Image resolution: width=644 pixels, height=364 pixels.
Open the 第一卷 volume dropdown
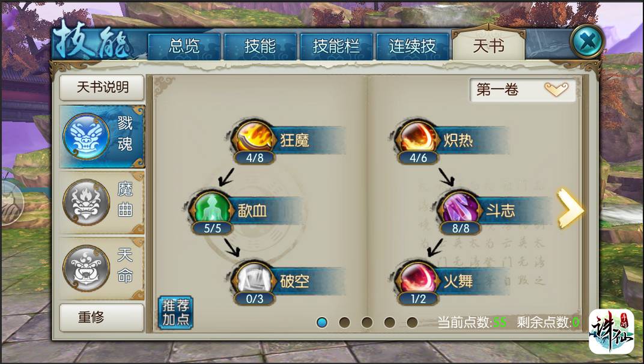pos(522,89)
